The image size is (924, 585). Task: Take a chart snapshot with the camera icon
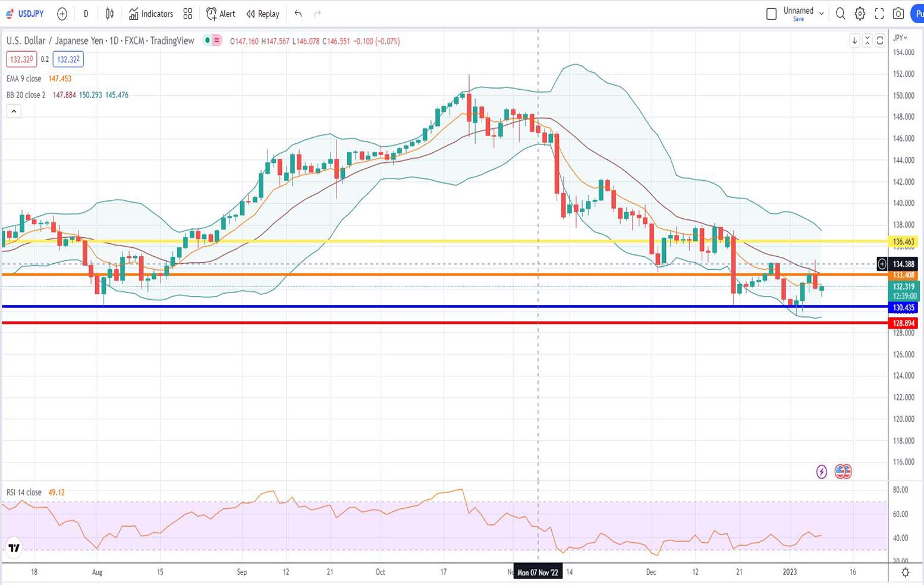898,14
